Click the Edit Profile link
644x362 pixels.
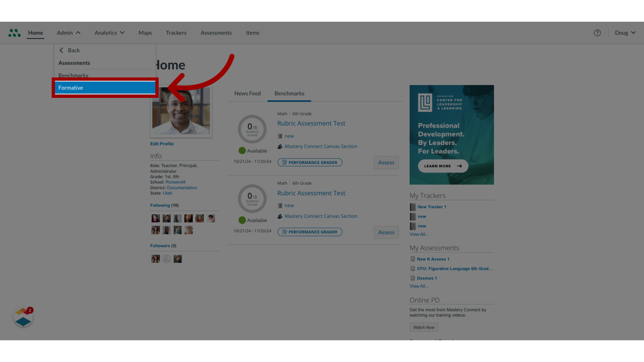point(161,144)
